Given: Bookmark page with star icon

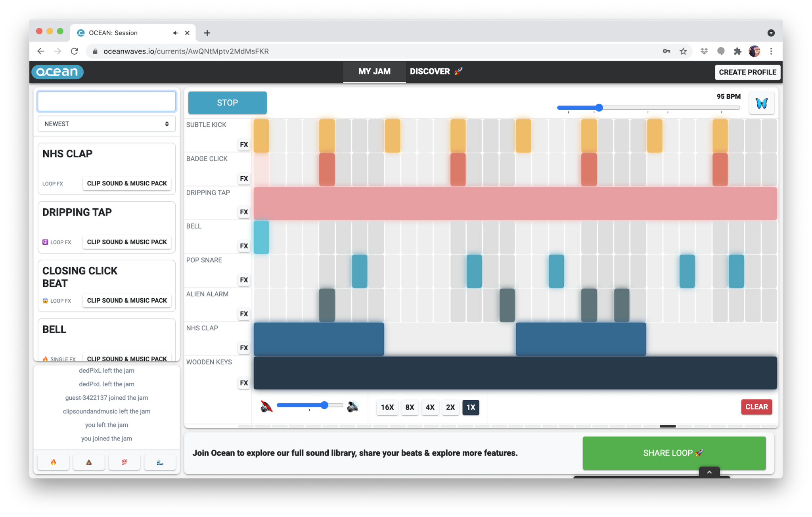Looking at the screenshot, I should coord(683,51).
